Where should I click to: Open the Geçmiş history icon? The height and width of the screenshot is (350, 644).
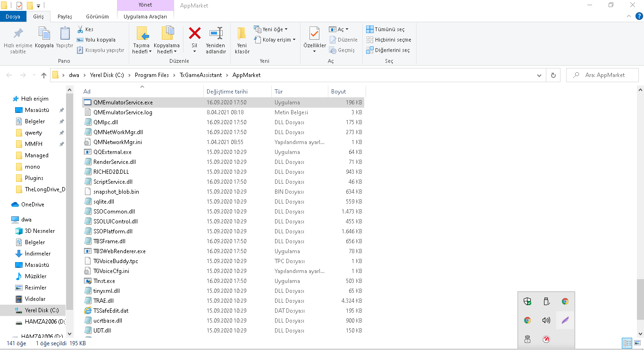[333, 50]
